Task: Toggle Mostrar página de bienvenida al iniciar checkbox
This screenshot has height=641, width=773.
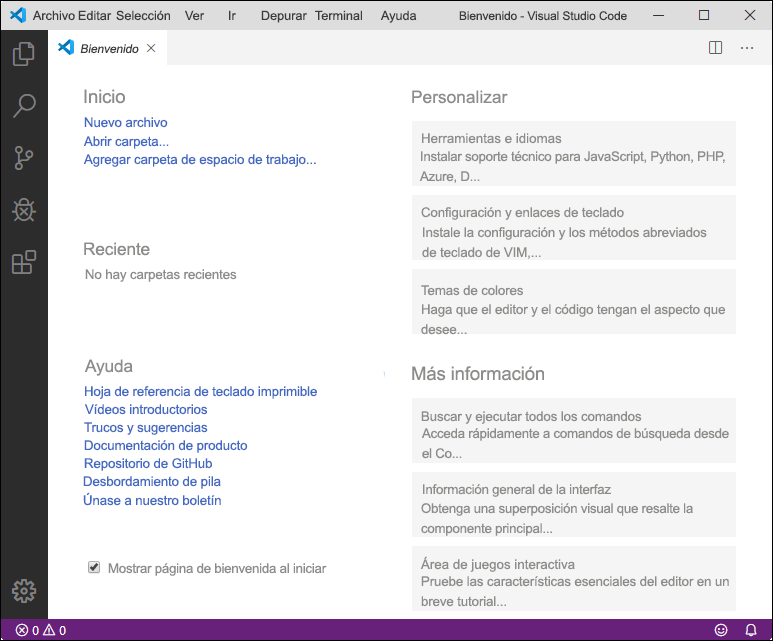Action: pos(94,567)
